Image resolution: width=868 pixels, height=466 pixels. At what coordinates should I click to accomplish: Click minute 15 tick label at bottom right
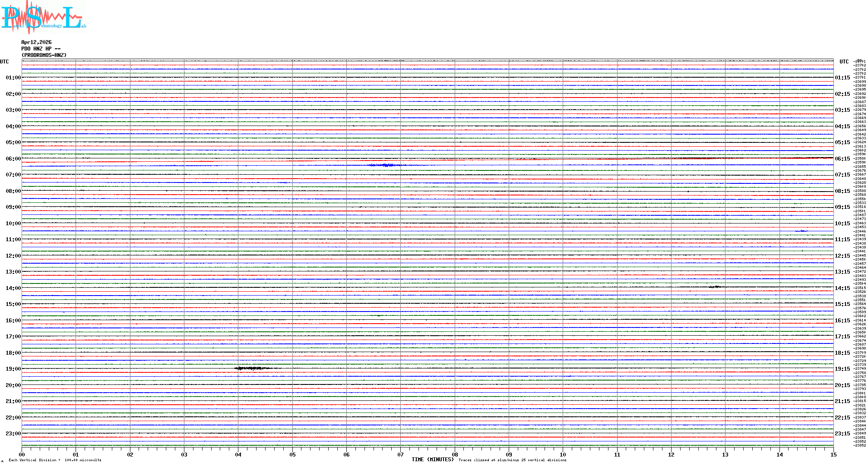[x=833, y=454]
